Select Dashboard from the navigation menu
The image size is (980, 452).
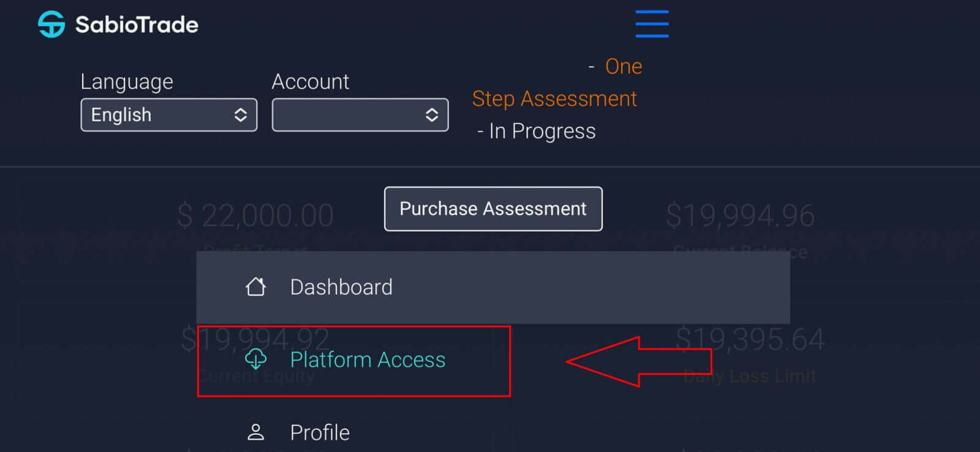(341, 287)
